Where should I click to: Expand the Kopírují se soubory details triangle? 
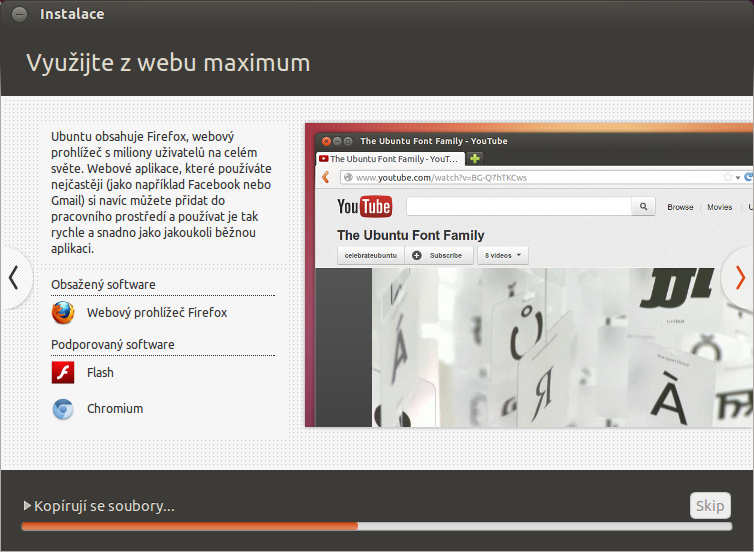coord(27,506)
